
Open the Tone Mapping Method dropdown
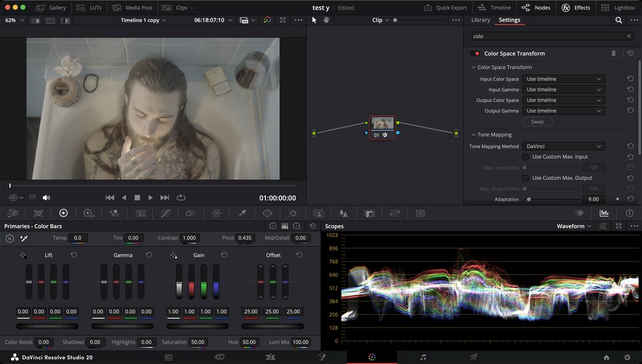click(x=564, y=146)
